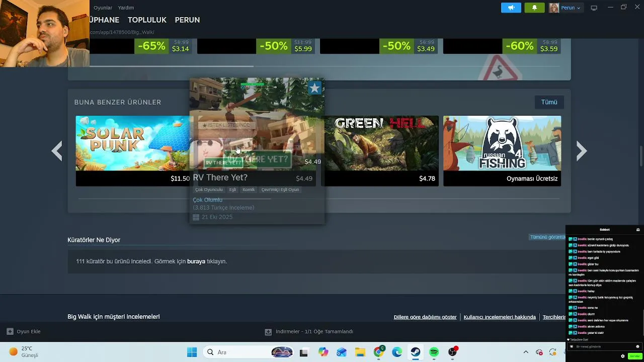Click the -50% $5.99 discount price
644x362 pixels.
pos(286,46)
